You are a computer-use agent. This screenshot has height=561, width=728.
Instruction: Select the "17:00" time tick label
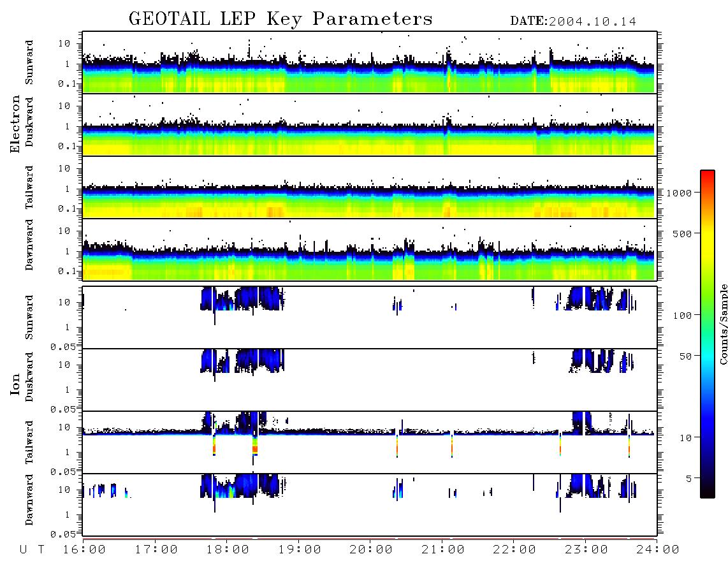coord(156,550)
